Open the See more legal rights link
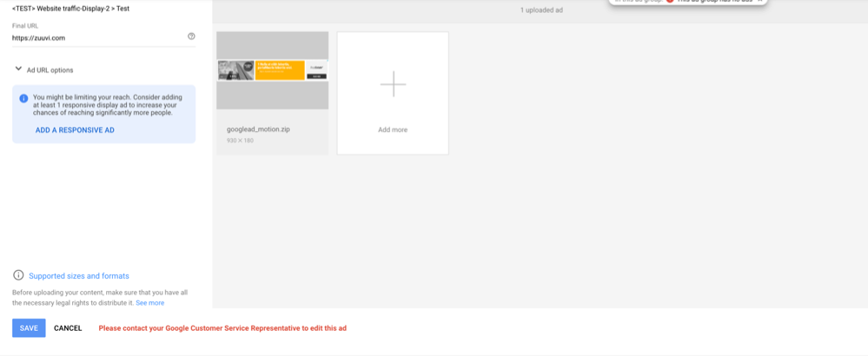Screen dimensions: 868x356 point(150,303)
